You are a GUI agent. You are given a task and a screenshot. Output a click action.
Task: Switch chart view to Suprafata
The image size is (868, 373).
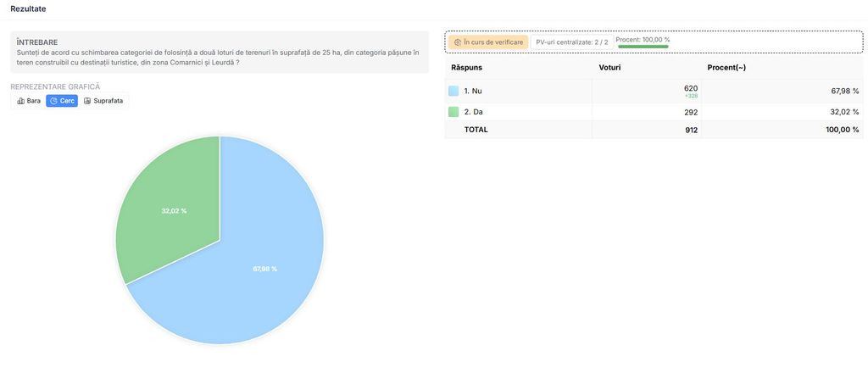(103, 101)
